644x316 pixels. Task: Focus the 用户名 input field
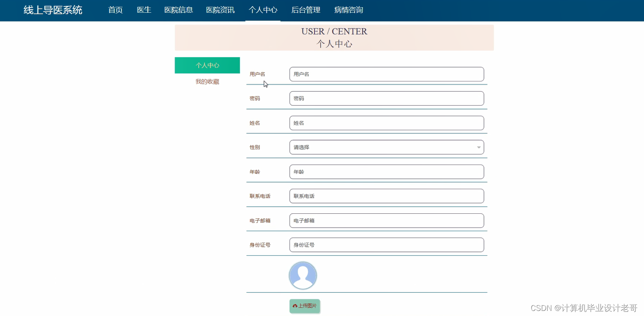tap(387, 74)
